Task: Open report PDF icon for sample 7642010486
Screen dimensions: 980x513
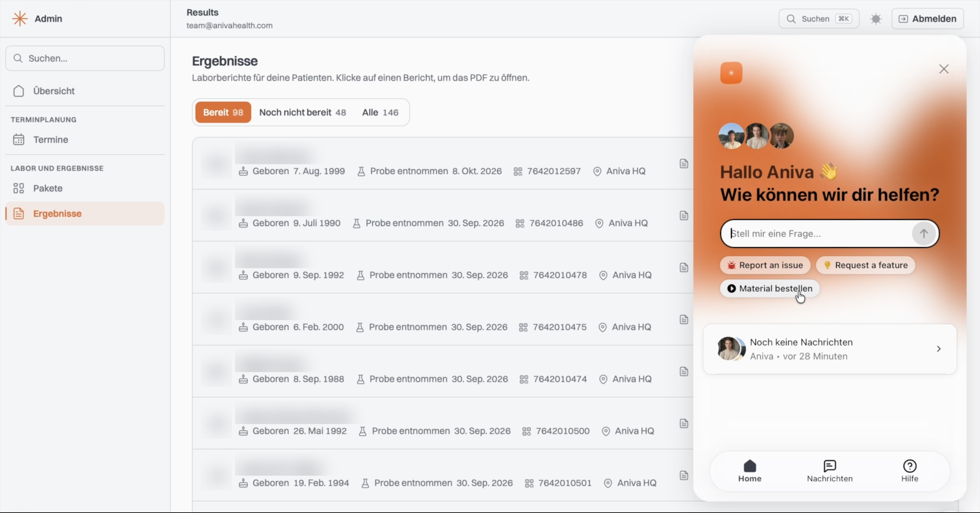Action: pos(684,216)
